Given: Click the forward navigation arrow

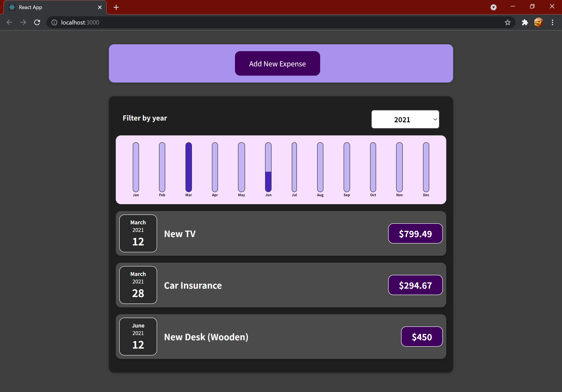Looking at the screenshot, I should point(23,22).
